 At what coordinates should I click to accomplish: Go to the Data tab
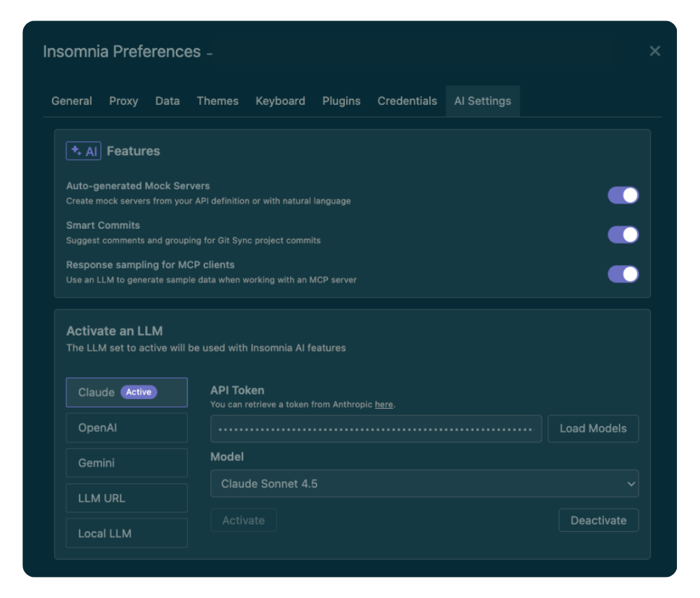(x=167, y=101)
